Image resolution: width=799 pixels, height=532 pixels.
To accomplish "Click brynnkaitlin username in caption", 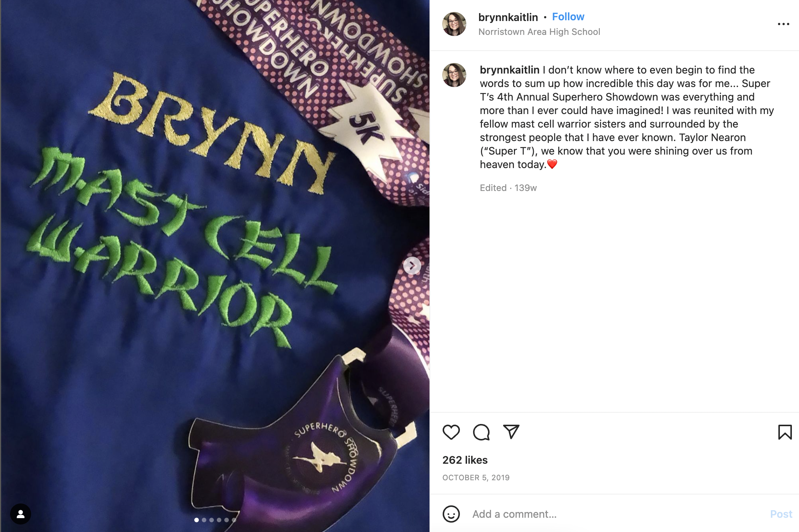I will 509,70.
